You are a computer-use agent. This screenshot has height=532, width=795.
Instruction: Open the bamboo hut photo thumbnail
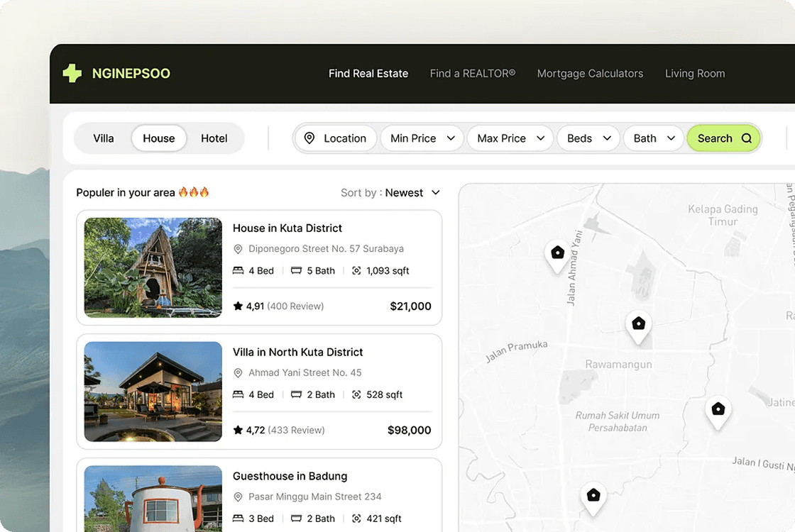tap(153, 267)
